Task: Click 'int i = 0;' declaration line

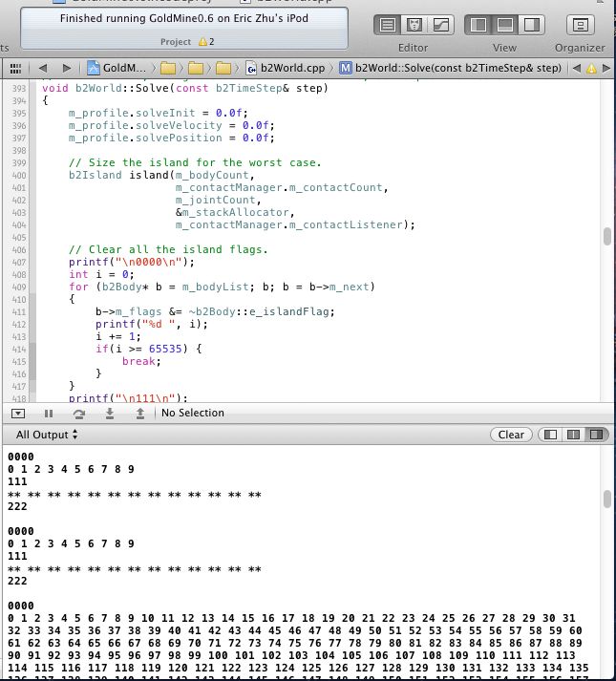Action: [101, 275]
